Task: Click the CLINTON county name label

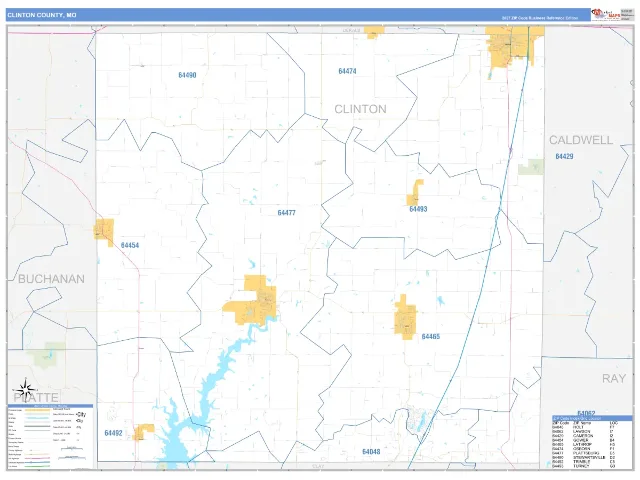Action: click(x=360, y=109)
